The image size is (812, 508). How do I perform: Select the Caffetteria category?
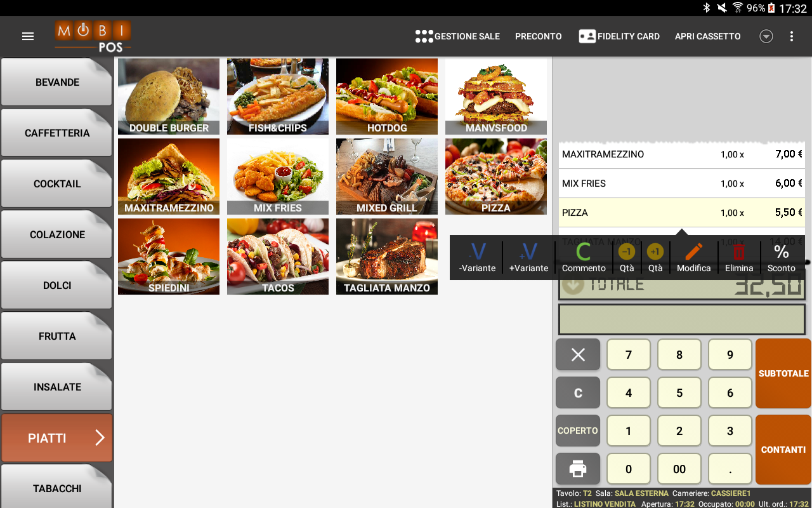(x=56, y=133)
